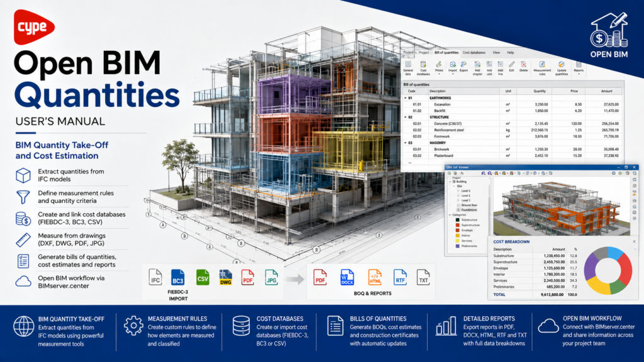This screenshot has width=644, height=362.
Task: Click the gear icon in the bottom banner
Action: coord(133,326)
